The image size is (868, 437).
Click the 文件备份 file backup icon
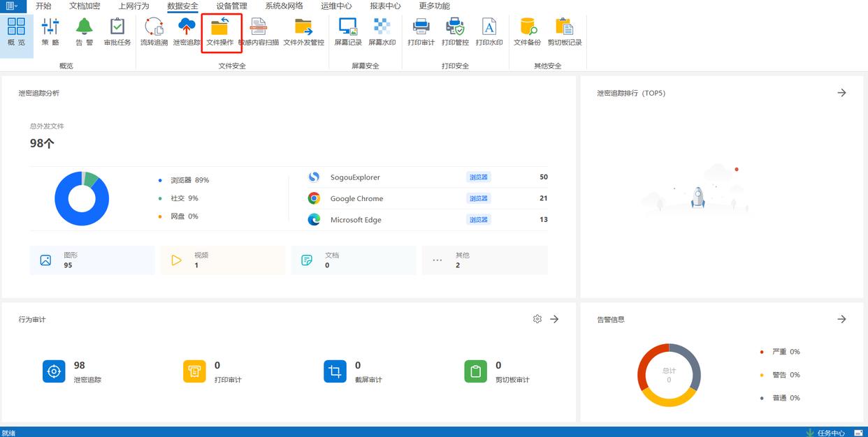(527, 32)
